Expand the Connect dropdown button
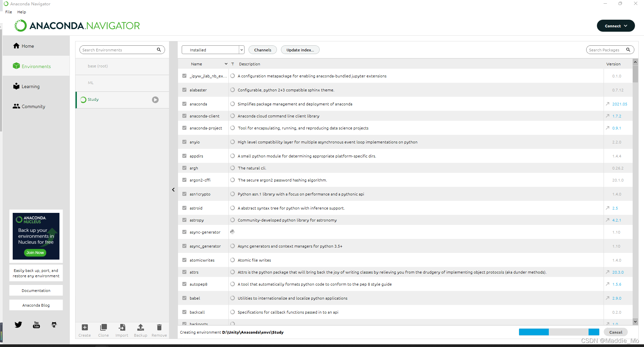This screenshot has width=644, height=347. pos(616,26)
